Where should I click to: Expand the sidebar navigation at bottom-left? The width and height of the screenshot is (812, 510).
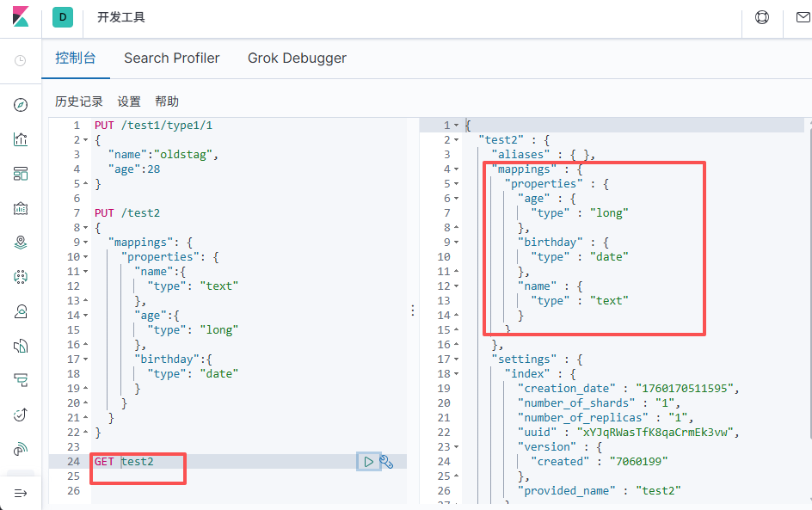coord(21,493)
